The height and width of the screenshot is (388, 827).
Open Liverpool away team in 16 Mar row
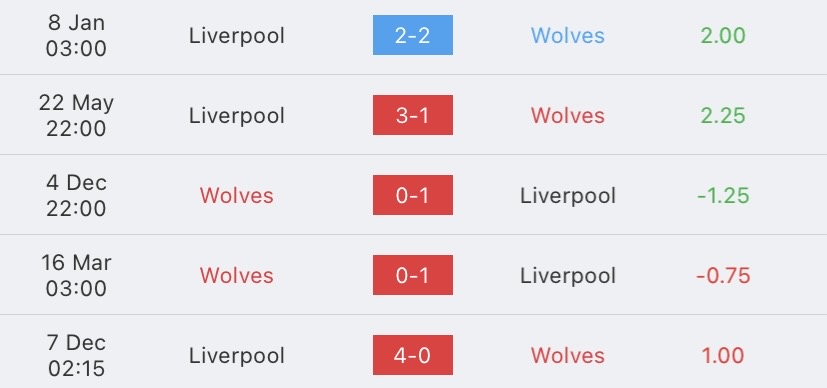[568, 276]
